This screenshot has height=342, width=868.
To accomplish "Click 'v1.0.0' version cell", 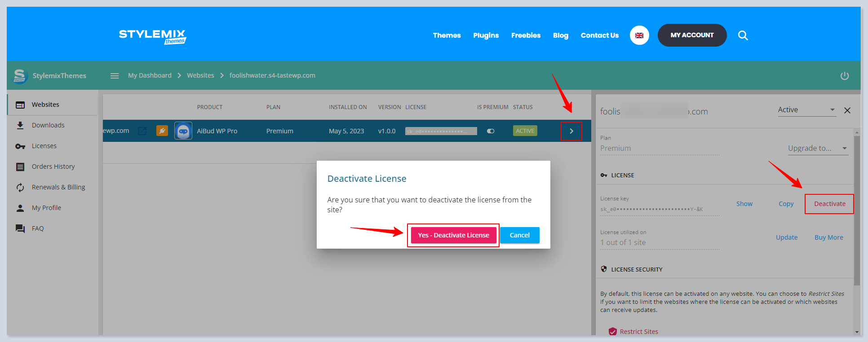I will point(387,131).
